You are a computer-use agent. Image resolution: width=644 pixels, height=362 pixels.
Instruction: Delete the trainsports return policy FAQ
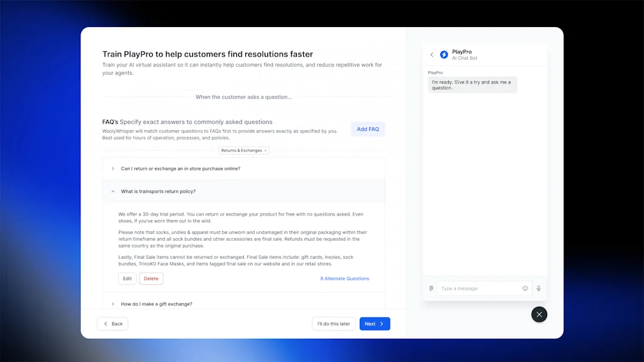pos(151,278)
